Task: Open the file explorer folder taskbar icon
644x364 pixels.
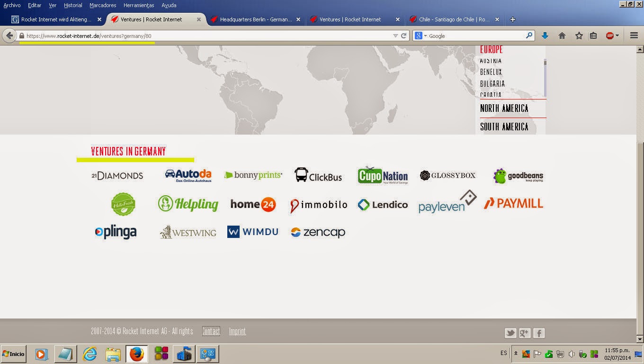Action: 113,354
